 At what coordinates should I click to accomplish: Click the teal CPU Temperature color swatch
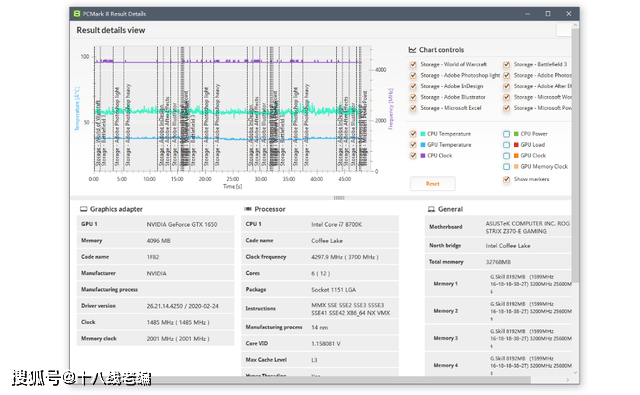tap(423, 134)
